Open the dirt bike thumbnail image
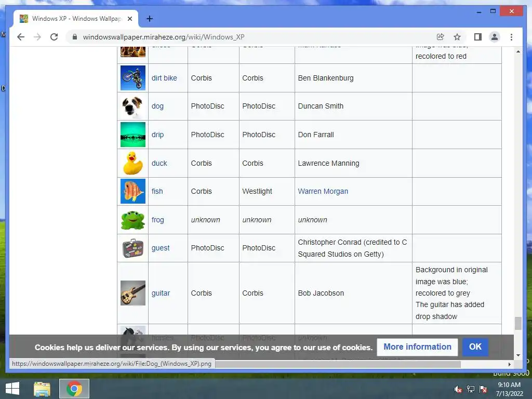The height and width of the screenshot is (399, 532). tap(133, 78)
